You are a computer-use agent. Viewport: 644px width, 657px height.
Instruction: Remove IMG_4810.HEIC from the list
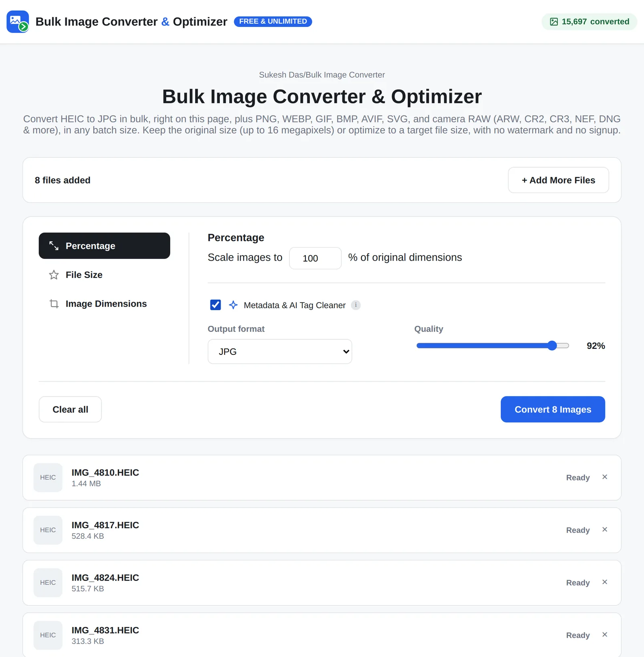605,477
